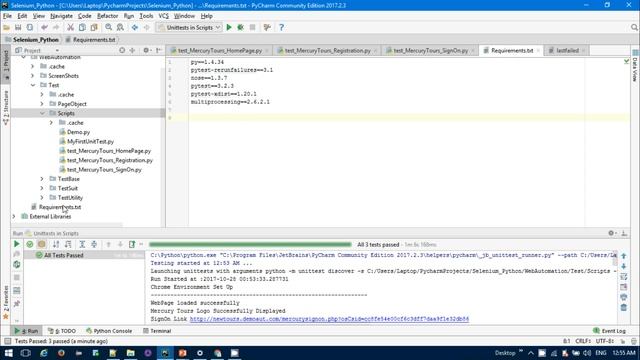Click the Paste icon in toolbar

(94, 27)
